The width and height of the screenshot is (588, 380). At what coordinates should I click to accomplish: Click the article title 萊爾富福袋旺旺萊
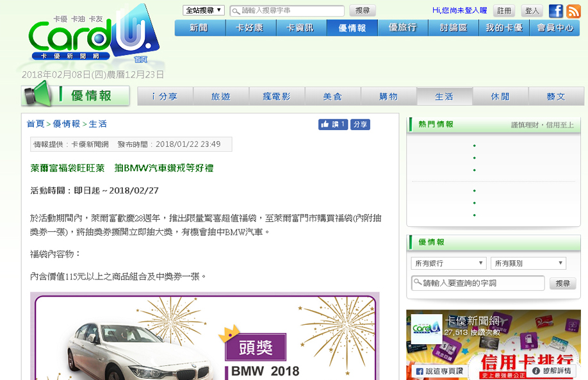pos(122,168)
